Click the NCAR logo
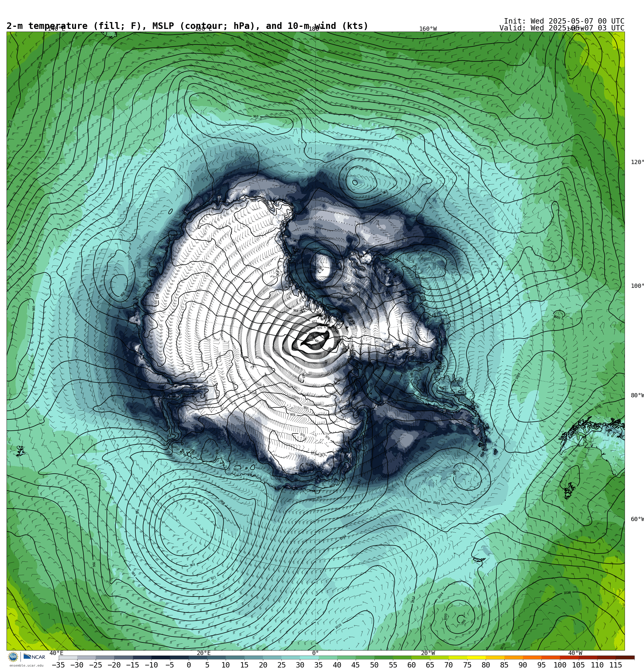Viewport: 644px width, 669px height. (x=34, y=657)
